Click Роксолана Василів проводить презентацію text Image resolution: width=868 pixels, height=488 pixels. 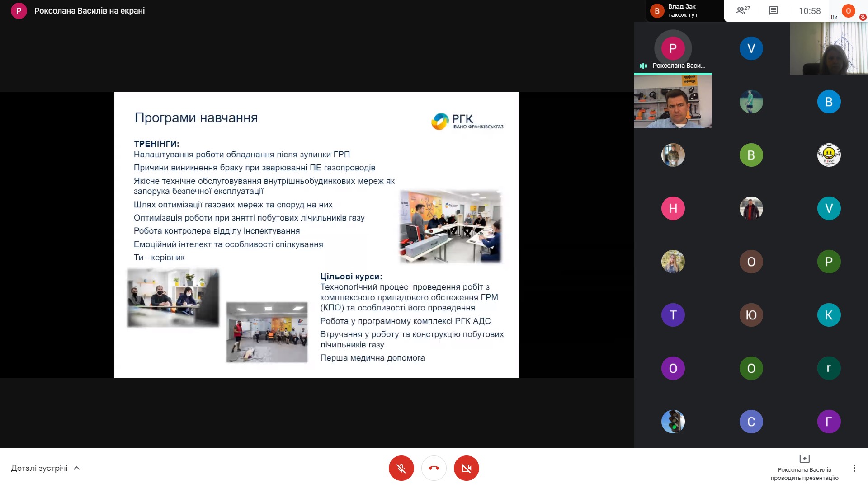(x=804, y=474)
